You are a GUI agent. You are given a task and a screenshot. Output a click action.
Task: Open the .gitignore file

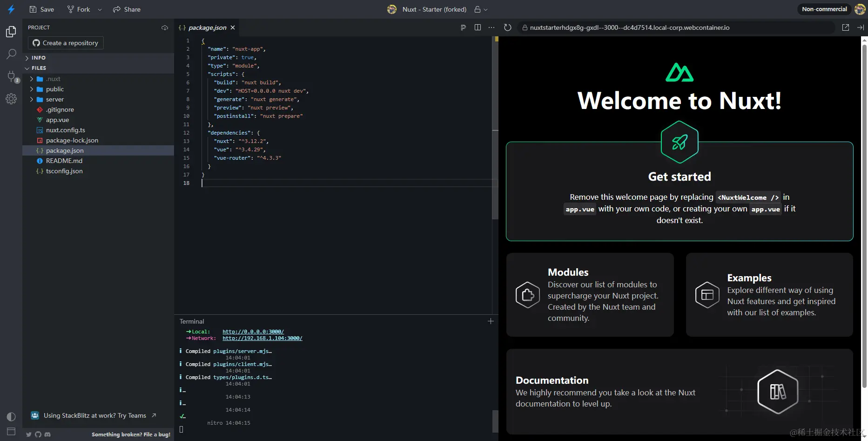point(99,109)
